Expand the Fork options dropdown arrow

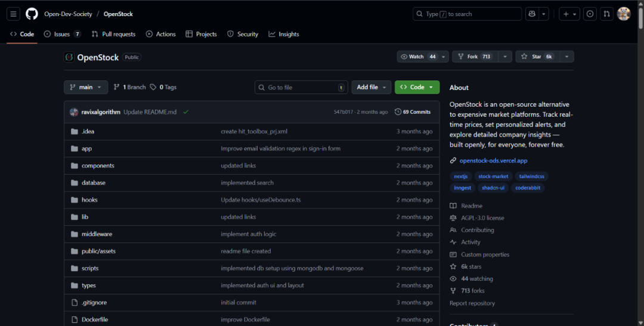click(x=505, y=57)
